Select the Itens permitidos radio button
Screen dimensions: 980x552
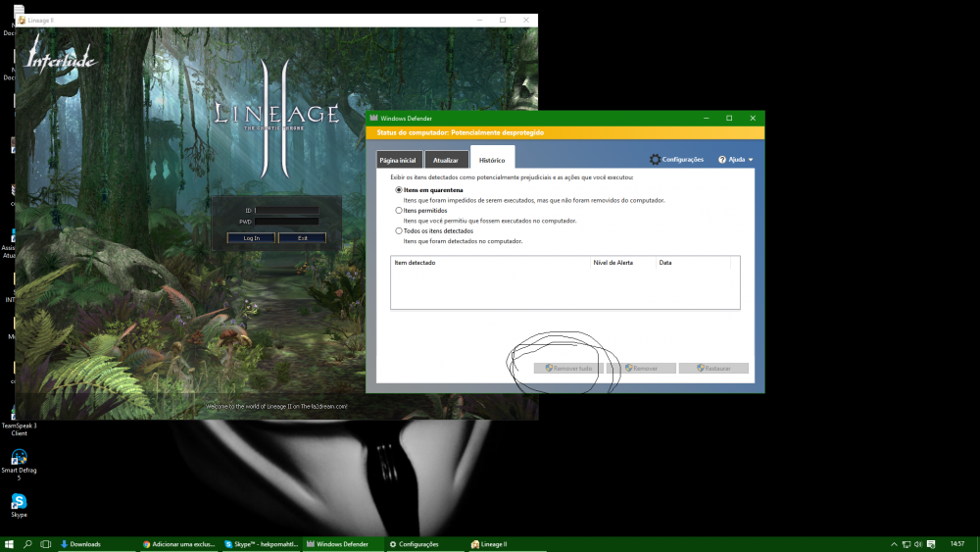coord(399,210)
